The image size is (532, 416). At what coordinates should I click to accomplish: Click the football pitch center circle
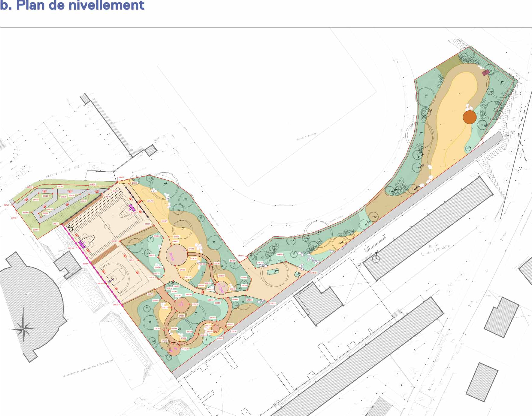[x=107, y=226]
